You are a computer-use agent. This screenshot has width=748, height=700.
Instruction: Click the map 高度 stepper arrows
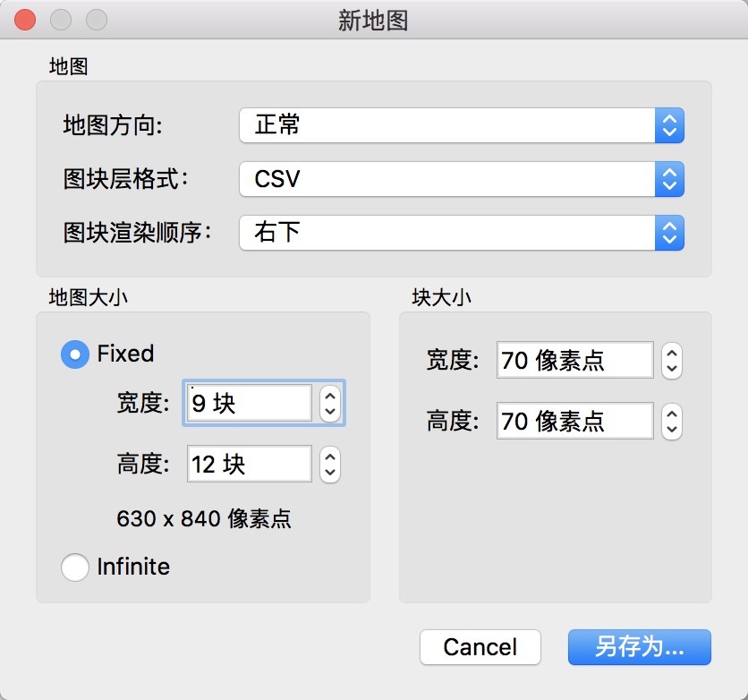point(330,464)
